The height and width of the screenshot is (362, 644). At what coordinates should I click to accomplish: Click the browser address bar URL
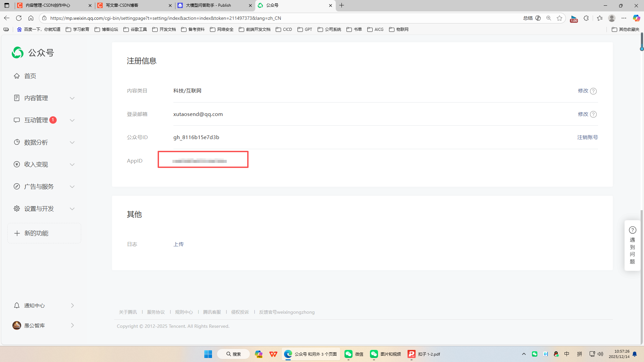click(166, 18)
